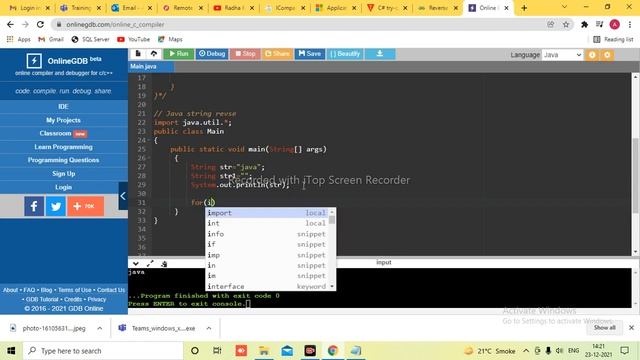Image resolution: width=640 pixels, height=360 pixels.
Task: Open the FAQ footer link
Action: pos(29,290)
